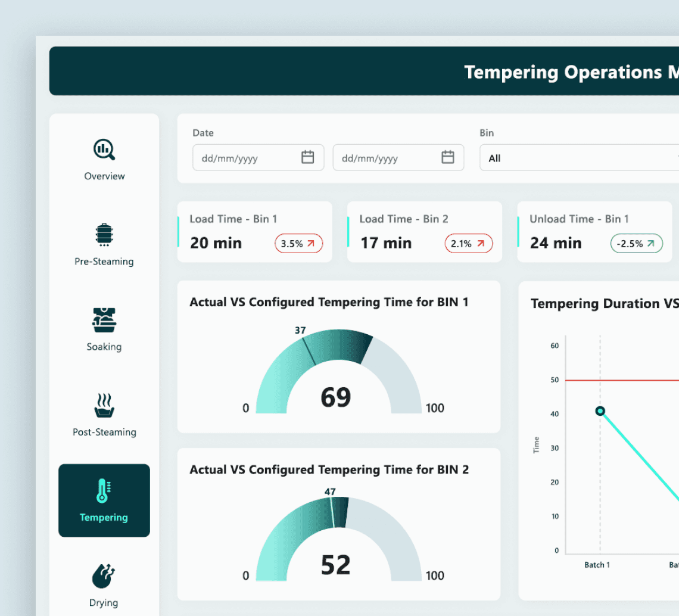The image size is (679, 616).
Task: Click the Soaking sidebar label
Action: pyautogui.click(x=104, y=347)
